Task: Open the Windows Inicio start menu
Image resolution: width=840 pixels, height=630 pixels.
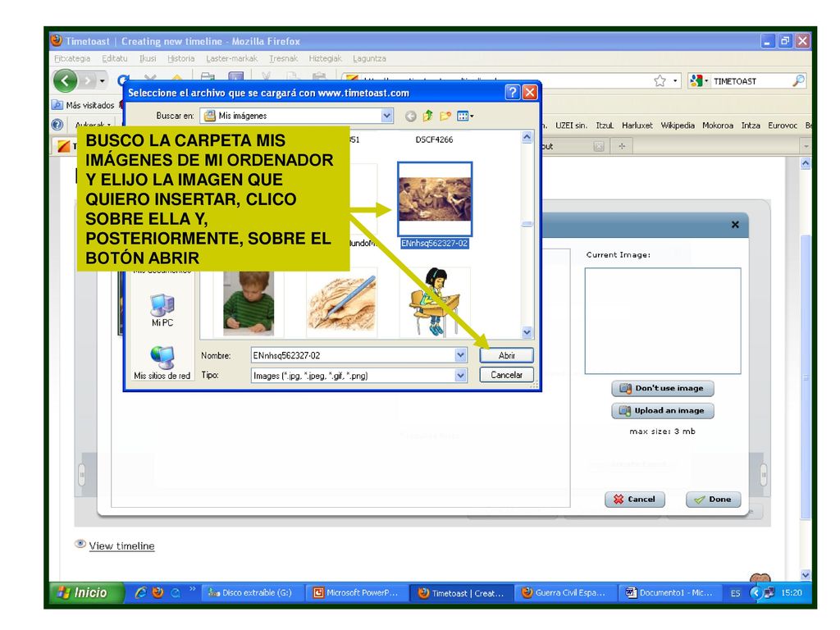Action: [86, 592]
